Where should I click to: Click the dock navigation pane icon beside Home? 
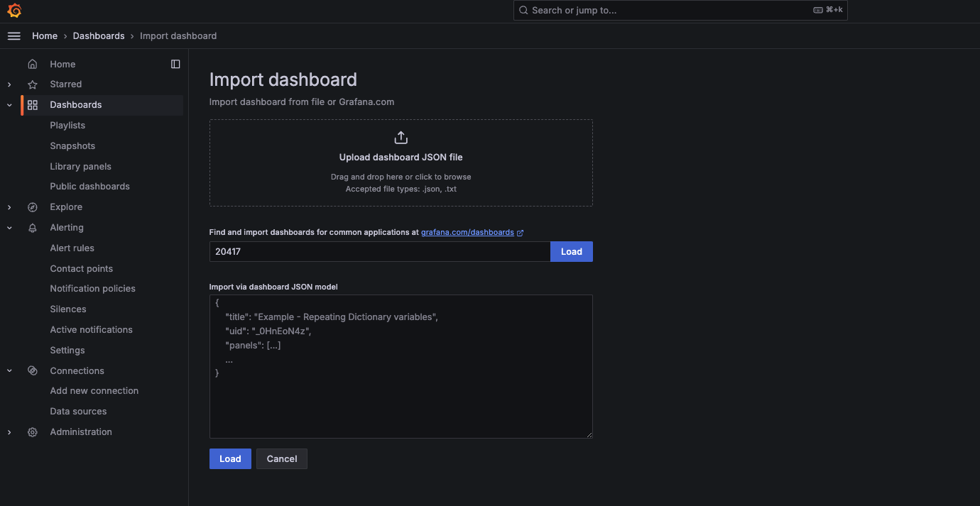(175, 64)
